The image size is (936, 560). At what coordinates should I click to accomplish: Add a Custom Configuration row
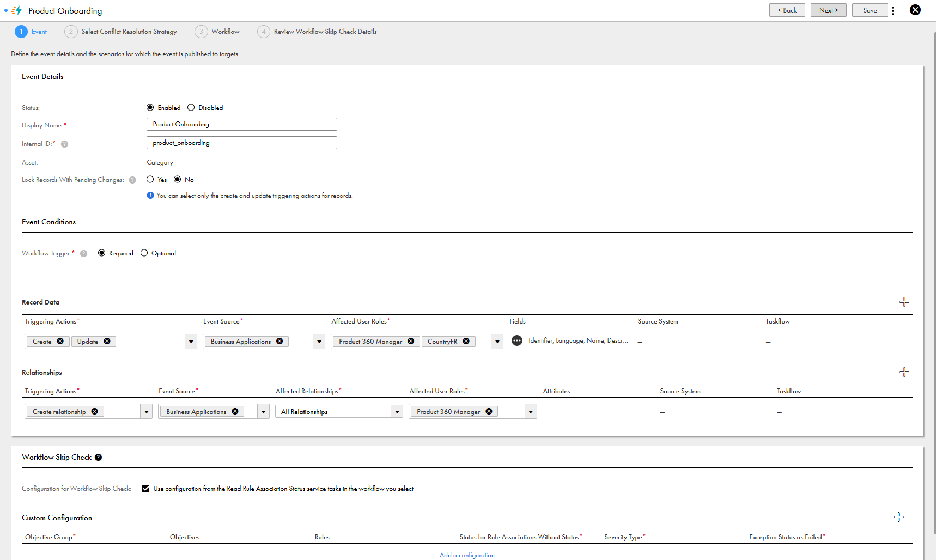coord(899,517)
